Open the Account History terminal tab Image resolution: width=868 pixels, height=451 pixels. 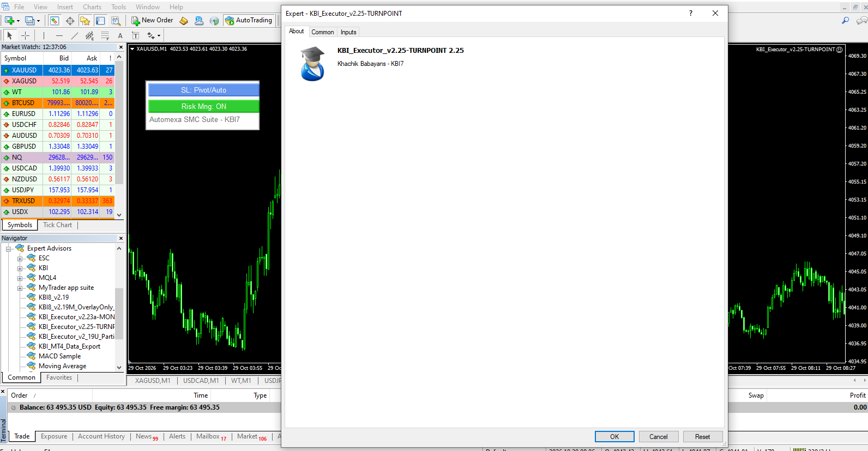[101, 436]
